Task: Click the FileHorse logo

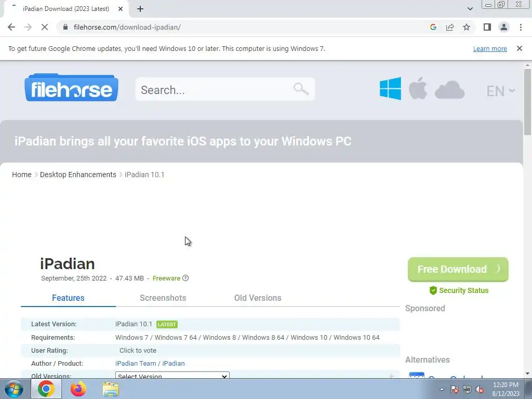Action: pos(71,88)
